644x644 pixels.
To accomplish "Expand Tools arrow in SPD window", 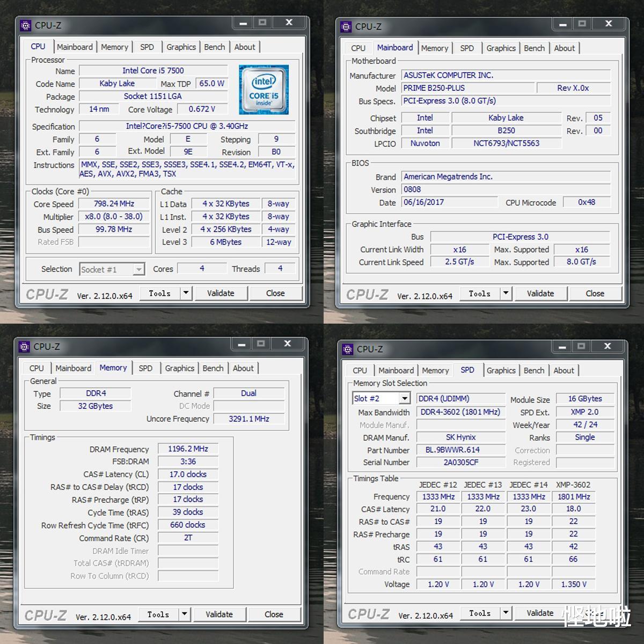I will [506, 613].
